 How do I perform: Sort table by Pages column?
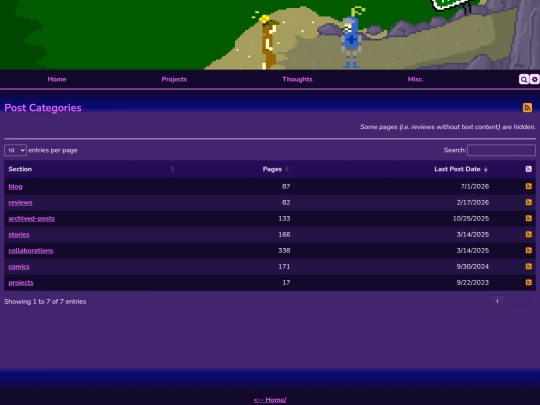[x=236, y=169]
